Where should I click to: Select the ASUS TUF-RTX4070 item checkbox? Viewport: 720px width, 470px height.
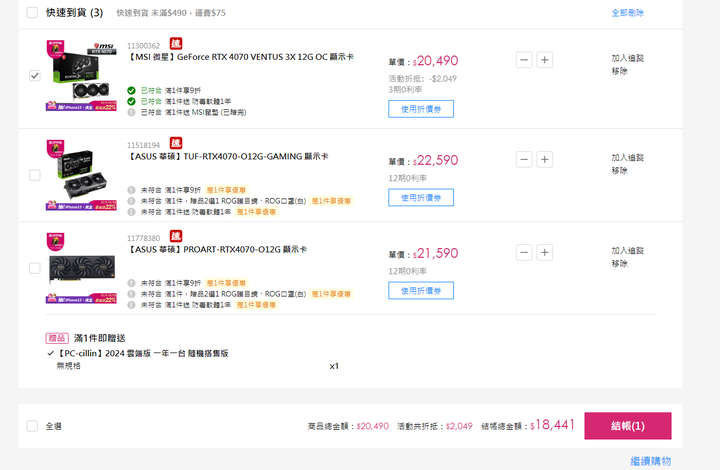point(35,175)
